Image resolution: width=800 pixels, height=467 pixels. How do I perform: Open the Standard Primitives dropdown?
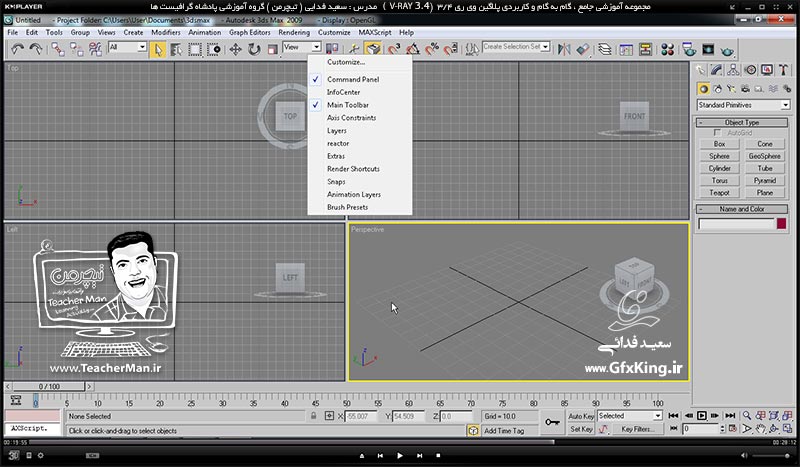click(x=743, y=105)
